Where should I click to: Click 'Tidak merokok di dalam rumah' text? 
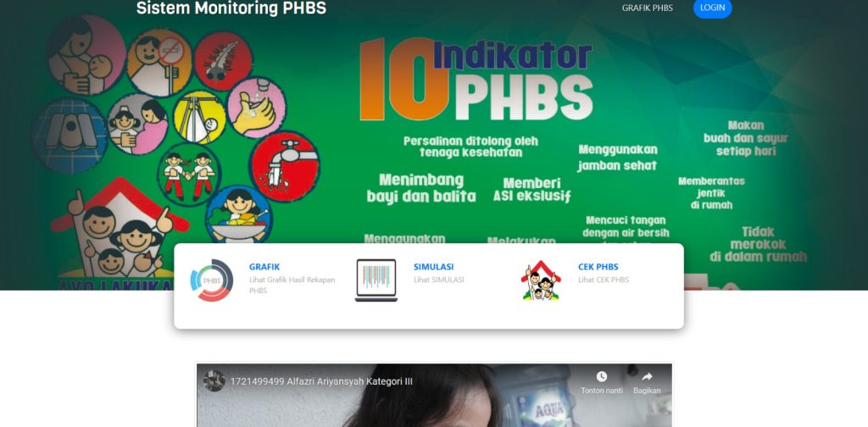click(x=758, y=244)
